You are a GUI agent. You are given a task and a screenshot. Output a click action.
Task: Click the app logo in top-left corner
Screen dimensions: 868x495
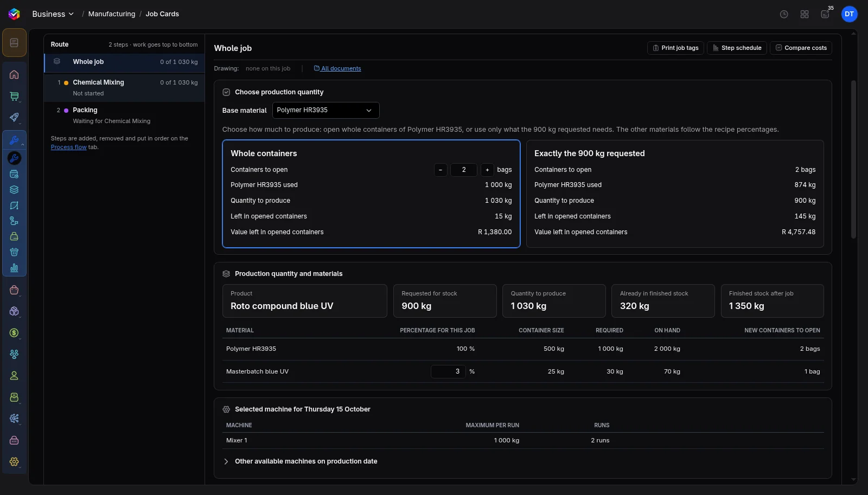pos(14,14)
